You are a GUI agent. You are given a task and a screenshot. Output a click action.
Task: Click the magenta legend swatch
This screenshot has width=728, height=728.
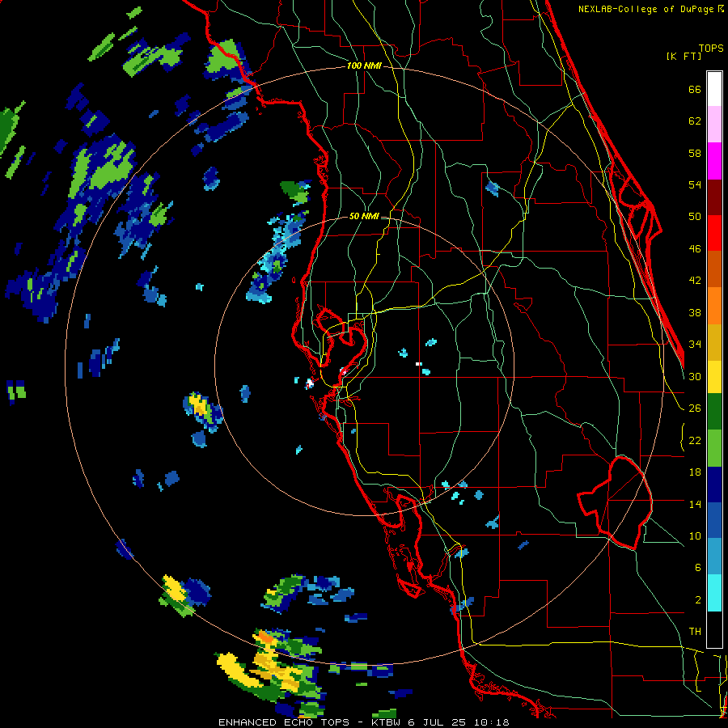(x=714, y=161)
